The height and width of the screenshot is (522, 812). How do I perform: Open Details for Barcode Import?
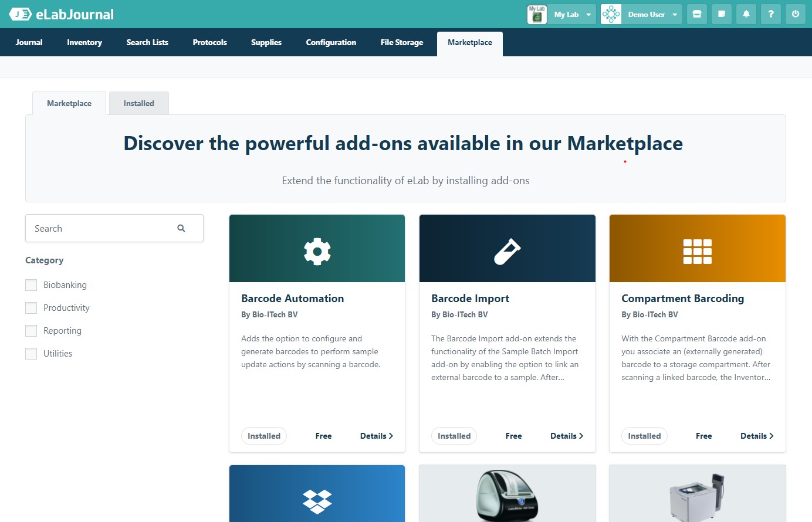pos(567,436)
